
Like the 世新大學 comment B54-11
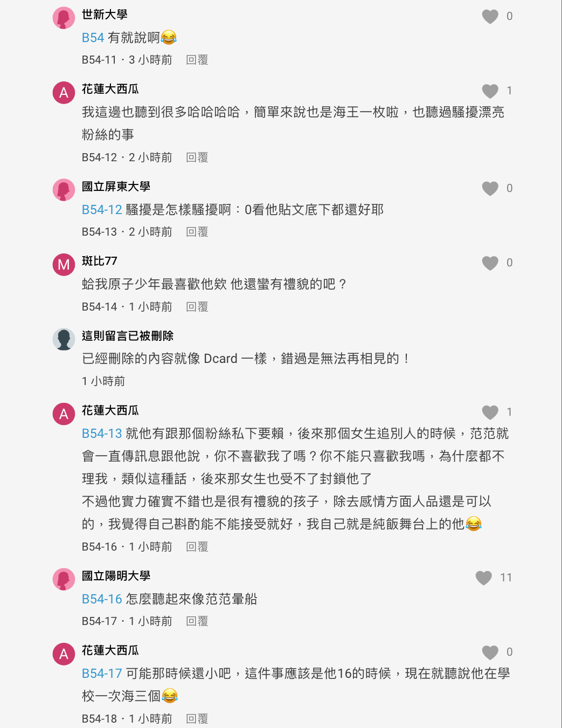(490, 17)
